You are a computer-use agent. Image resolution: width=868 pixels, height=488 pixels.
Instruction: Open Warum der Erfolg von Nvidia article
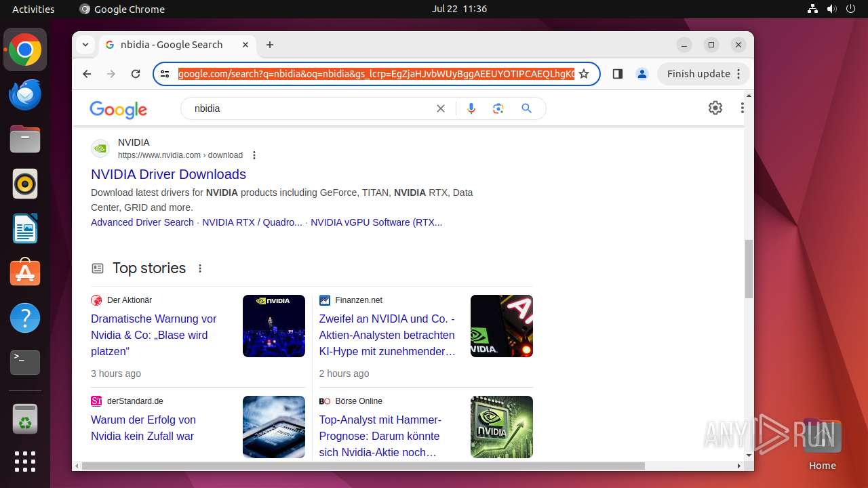point(143,428)
